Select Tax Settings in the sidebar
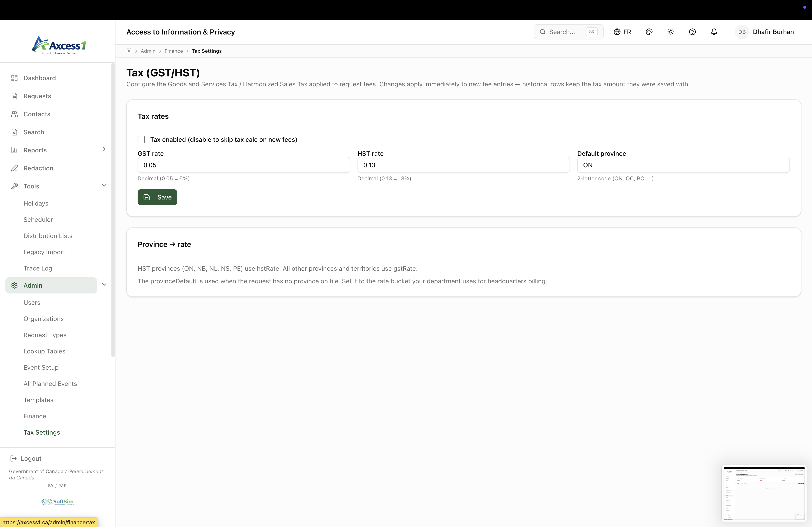The image size is (812, 527). coord(42,432)
